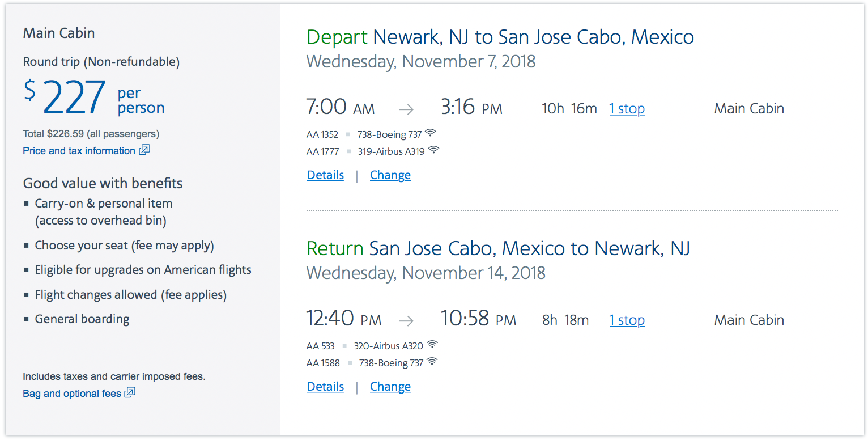Open the 1 stop link for the departing flight
This screenshot has width=868, height=440.
pos(627,109)
